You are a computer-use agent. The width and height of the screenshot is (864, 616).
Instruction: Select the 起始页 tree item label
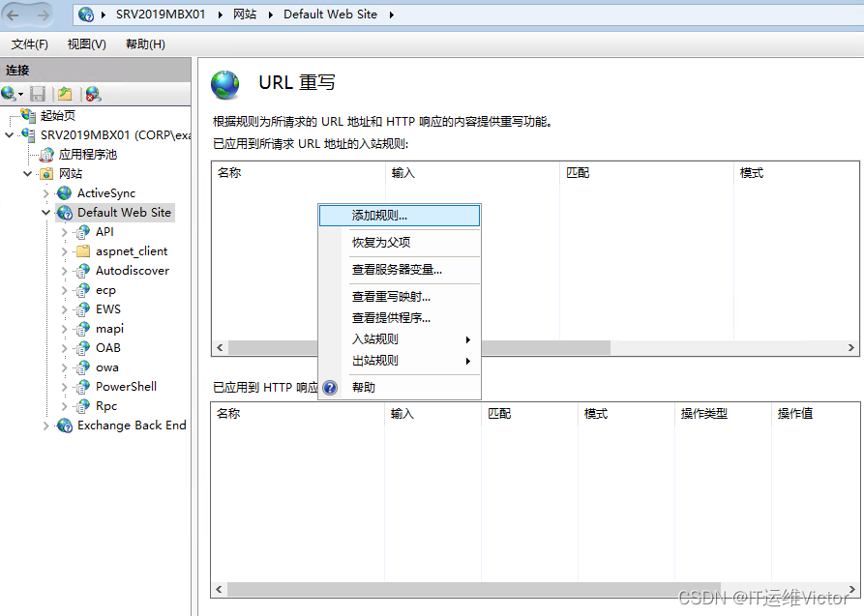58,116
